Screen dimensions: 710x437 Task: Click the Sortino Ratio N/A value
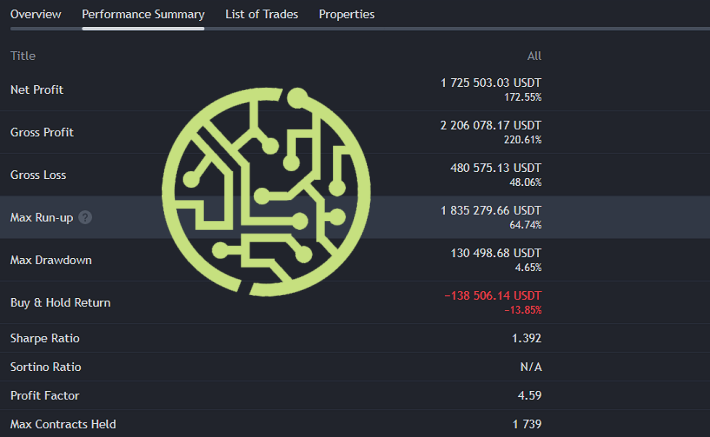(x=531, y=367)
